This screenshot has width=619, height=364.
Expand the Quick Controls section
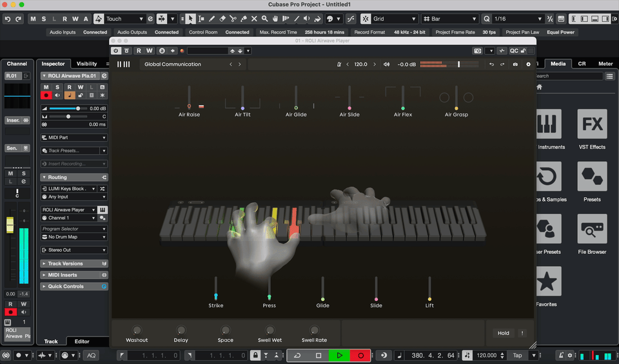[74, 286]
